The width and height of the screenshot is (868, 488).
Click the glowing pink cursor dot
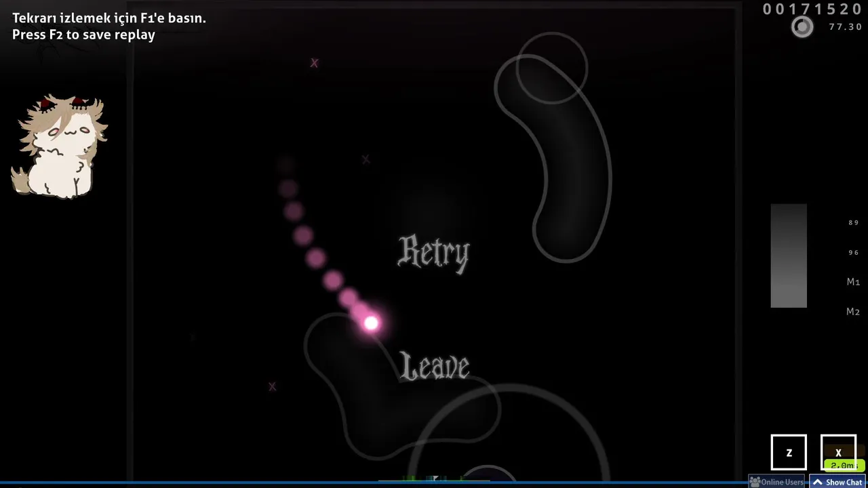[371, 323]
